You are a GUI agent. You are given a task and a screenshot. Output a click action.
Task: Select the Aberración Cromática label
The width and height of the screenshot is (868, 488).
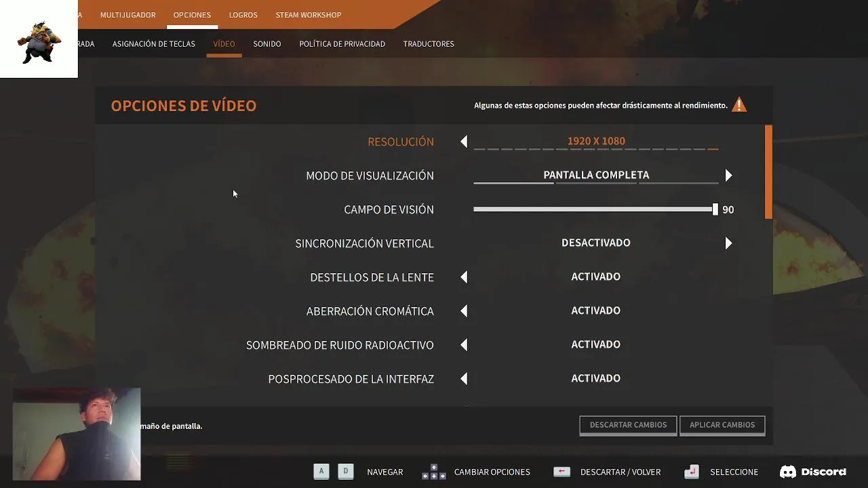tap(370, 311)
